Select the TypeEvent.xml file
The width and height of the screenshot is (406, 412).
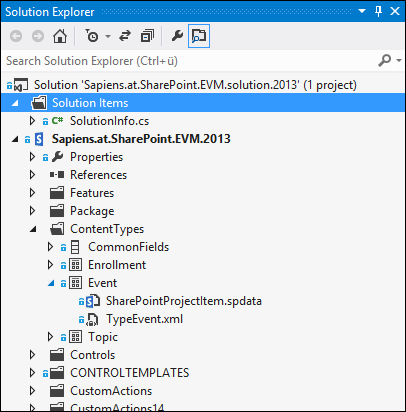click(144, 319)
